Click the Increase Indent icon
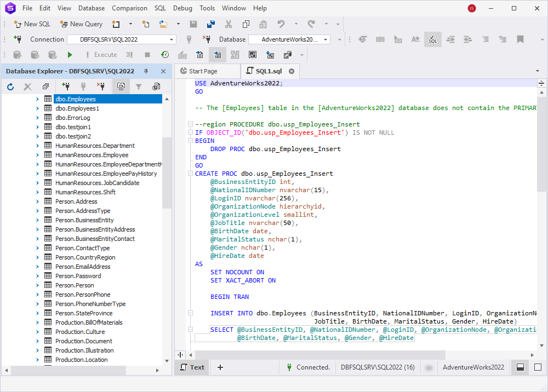The image size is (548, 392). coord(467,39)
